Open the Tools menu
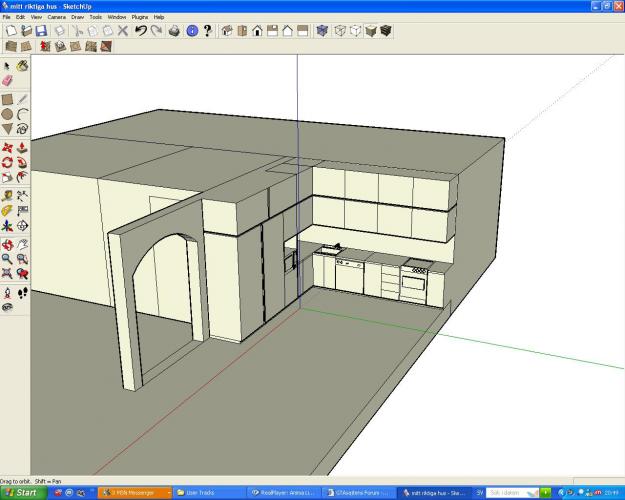This screenshot has height=500, width=625. (x=95, y=17)
